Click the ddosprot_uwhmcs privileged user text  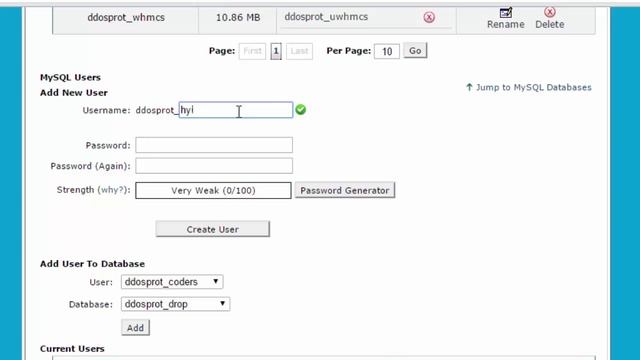(326, 17)
